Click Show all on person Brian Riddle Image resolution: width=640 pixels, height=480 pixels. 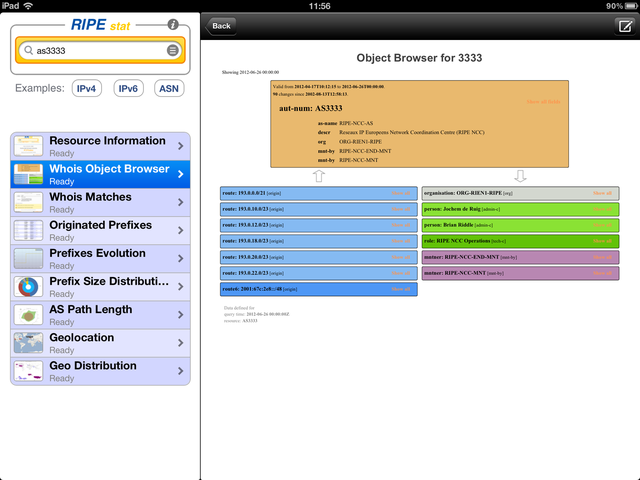coord(602,225)
